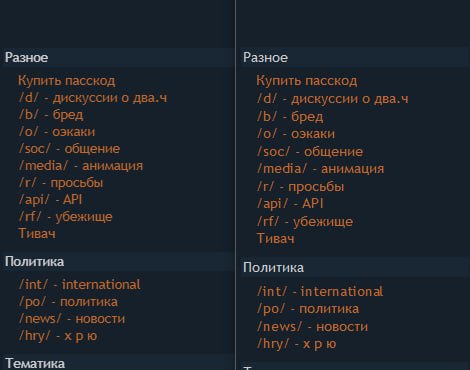
Task: Open 'Купить пасскод' link in left panel
Action: click(67, 81)
